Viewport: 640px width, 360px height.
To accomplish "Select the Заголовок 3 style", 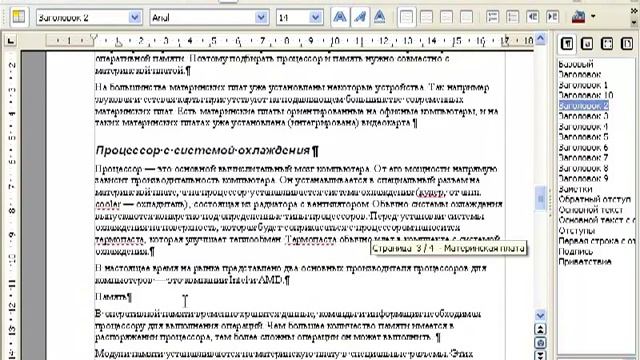I will point(583,116).
